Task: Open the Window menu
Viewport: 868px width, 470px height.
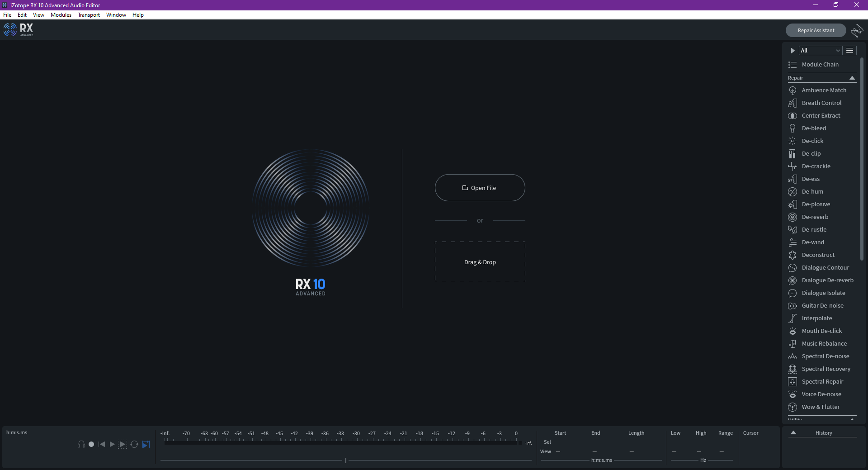Action: coord(116,15)
